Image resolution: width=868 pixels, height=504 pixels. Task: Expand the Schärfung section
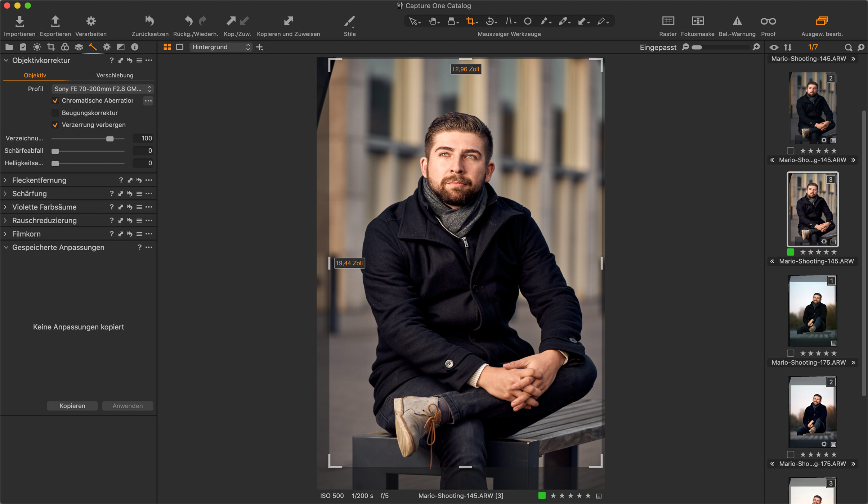tap(5, 193)
